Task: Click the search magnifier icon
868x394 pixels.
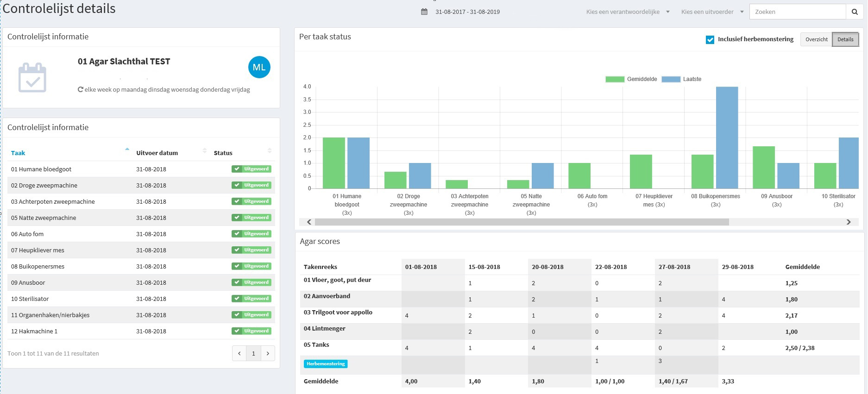Action: point(855,12)
